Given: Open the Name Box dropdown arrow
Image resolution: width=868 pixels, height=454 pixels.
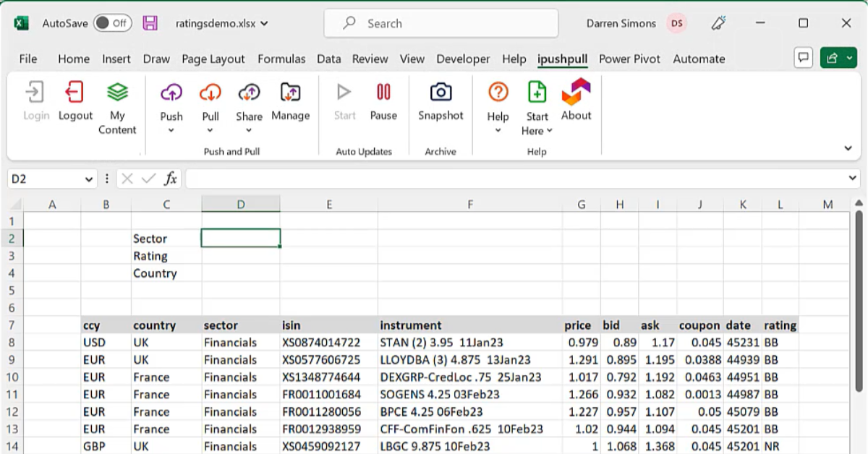Looking at the screenshot, I should 89,179.
